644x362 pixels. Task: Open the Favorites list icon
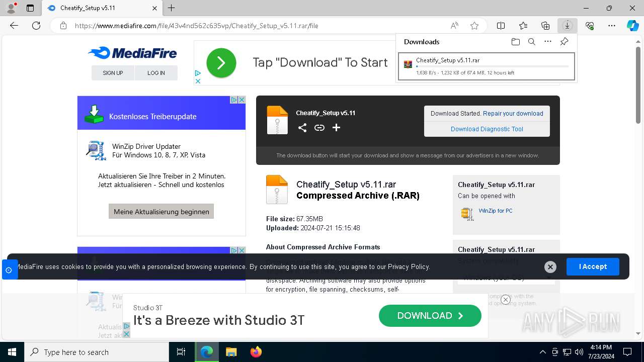[523, 26]
